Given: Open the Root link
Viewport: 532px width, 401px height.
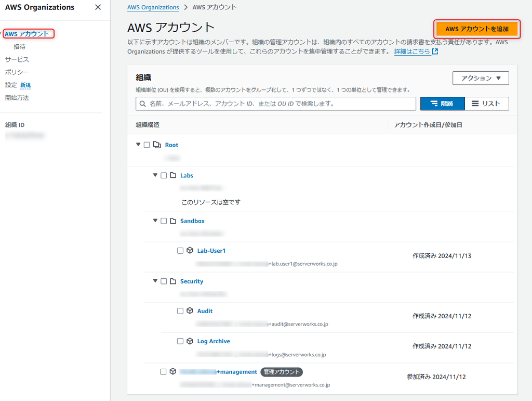Looking at the screenshot, I should coord(171,145).
